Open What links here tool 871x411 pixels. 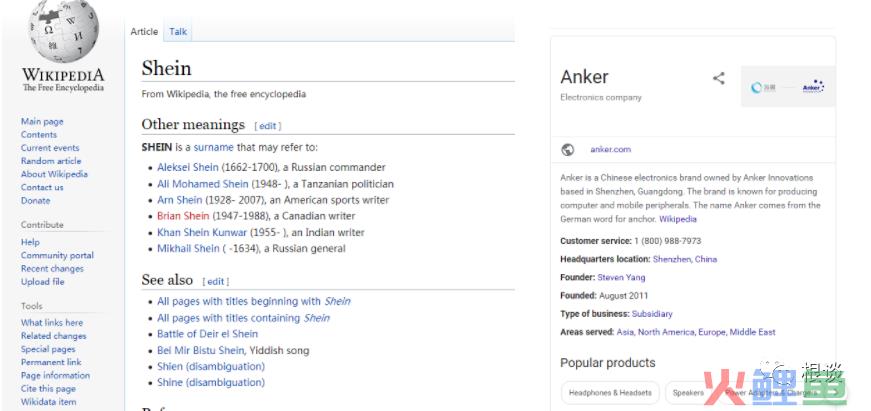pos(52,323)
